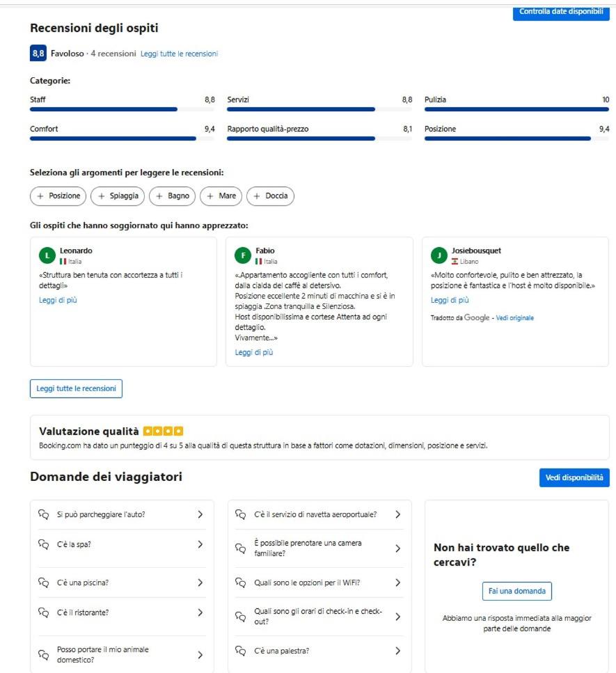Click chat bubble icon beside parking question
Image resolution: width=616 pixels, height=673 pixels.
click(43, 514)
